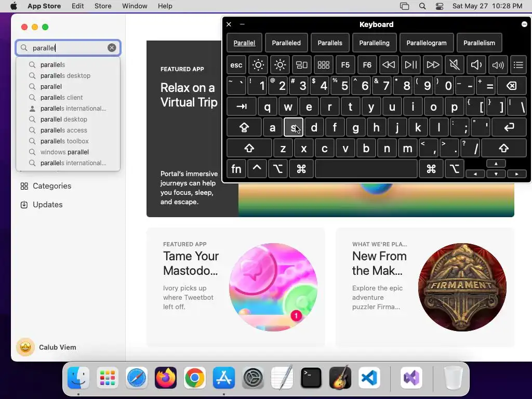Image resolution: width=532 pixels, height=399 pixels.
Task: Open Terminal from the Dock
Action: tap(311, 378)
